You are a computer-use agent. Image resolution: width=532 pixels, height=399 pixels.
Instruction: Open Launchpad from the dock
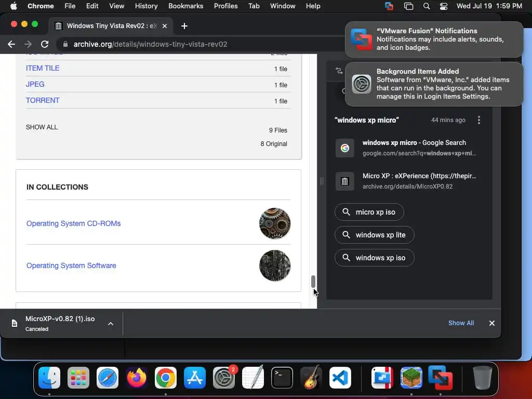(x=78, y=378)
